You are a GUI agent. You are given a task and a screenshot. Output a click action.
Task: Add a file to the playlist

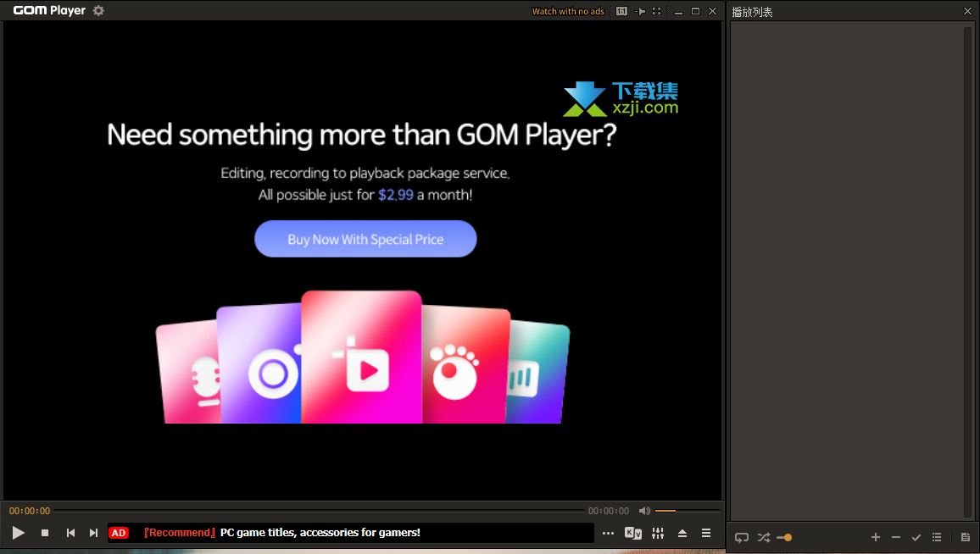[x=875, y=537]
